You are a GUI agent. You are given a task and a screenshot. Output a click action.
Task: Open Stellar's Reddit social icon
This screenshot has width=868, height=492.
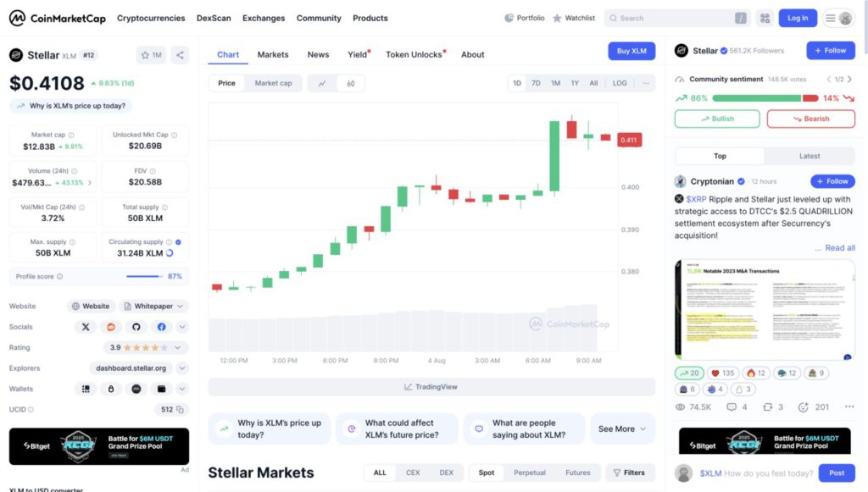110,327
